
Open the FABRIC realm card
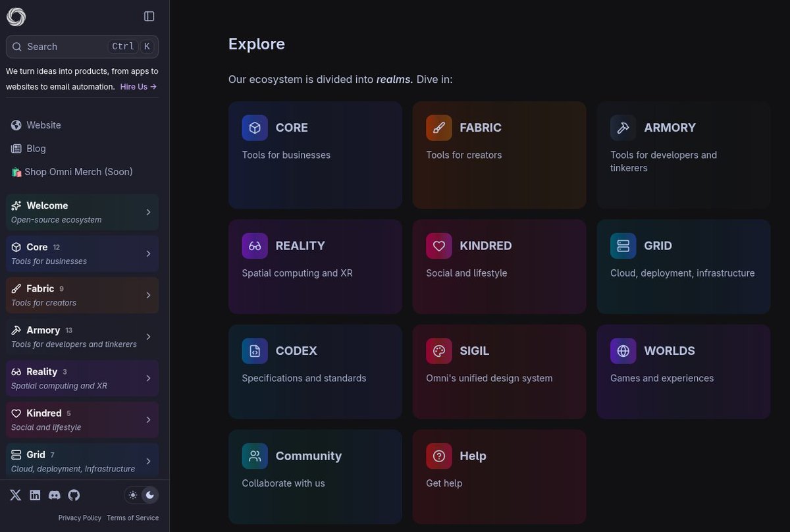point(499,155)
